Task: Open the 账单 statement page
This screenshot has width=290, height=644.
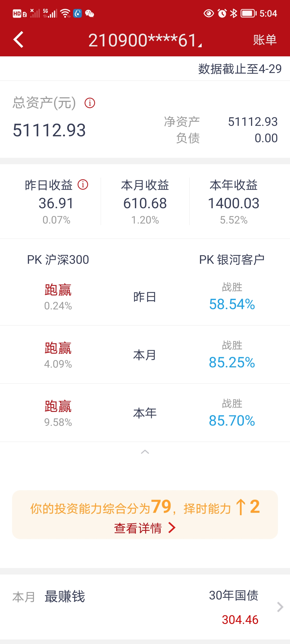Action: pos(265,40)
